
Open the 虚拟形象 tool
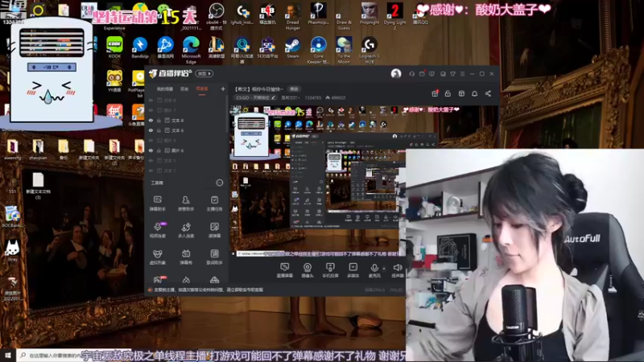tap(157, 257)
